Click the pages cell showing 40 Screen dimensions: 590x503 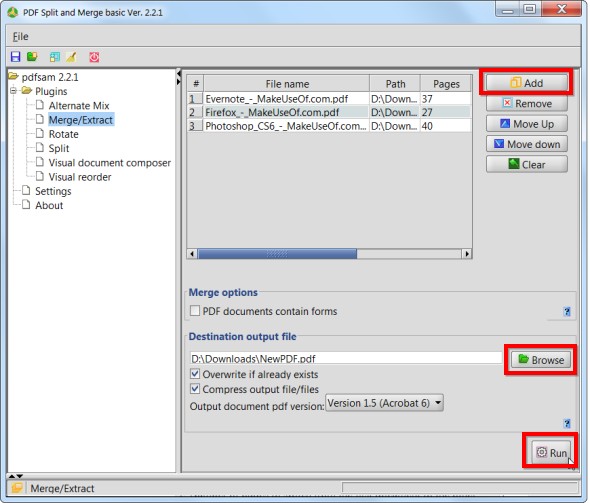446,126
